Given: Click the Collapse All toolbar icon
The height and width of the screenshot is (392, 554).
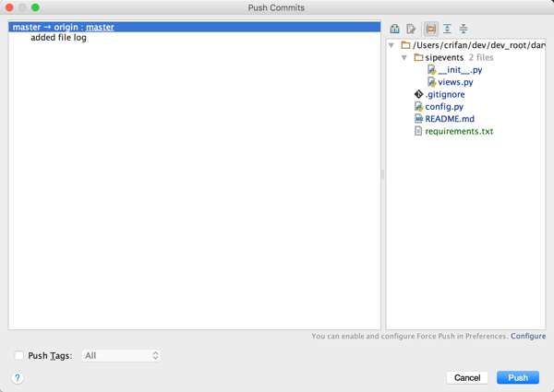Looking at the screenshot, I should (x=464, y=29).
